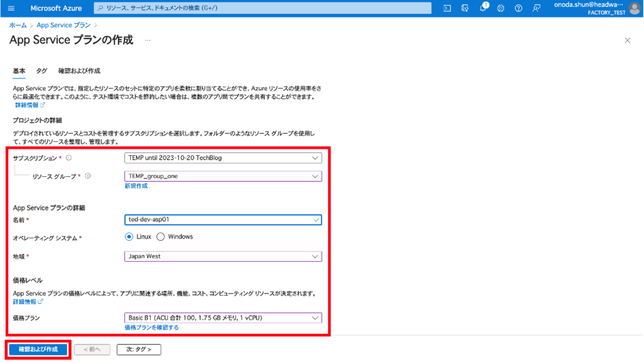Click the Microsoft Azure logo text

pos(56,8)
